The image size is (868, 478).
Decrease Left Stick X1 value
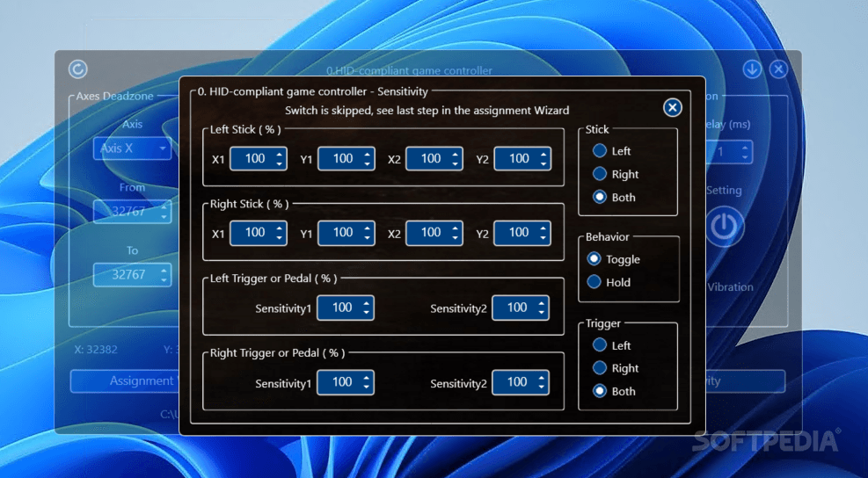pyautogui.click(x=280, y=163)
